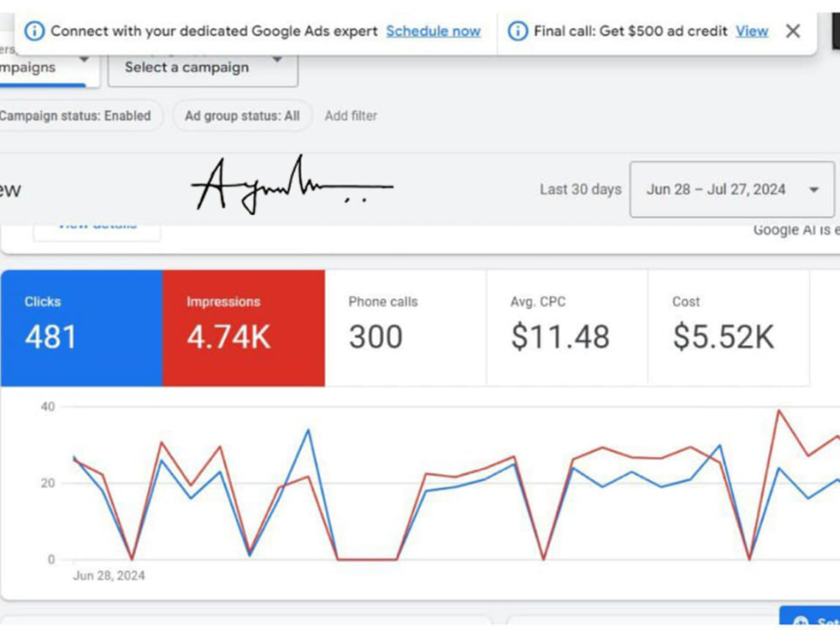The height and width of the screenshot is (630, 840).
Task: Click the Jun 28, 2024 chart axis label
Action: click(x=108, y=575)
